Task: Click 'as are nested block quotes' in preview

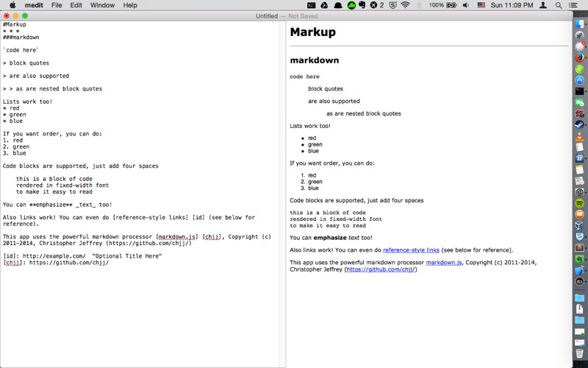Action: tap(363, 113)
